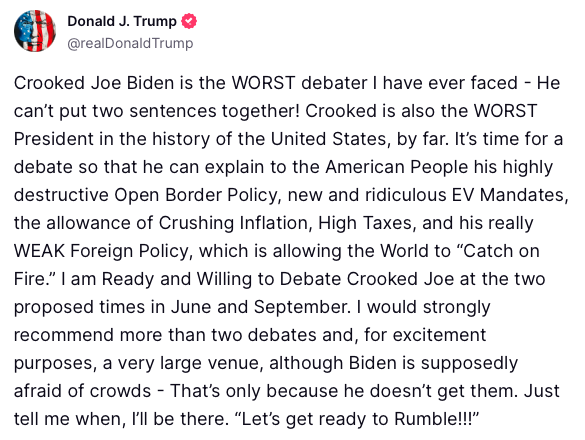Click the phrase "United States" in the post
Image resolution: width=585 pixels, height=440 pixels.
click(328, 139)
